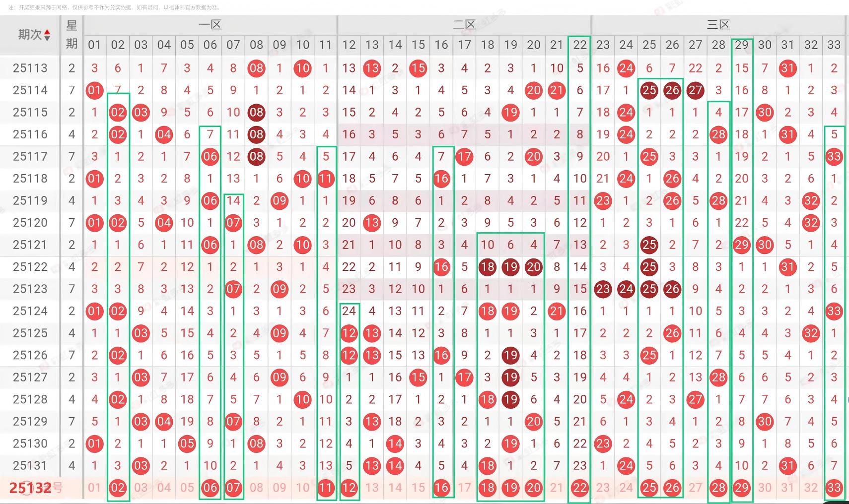Viewport: 849px width, 504px height.
Task: Click red ball 15 in draw 25127
Action: click(x=418, y=377)
